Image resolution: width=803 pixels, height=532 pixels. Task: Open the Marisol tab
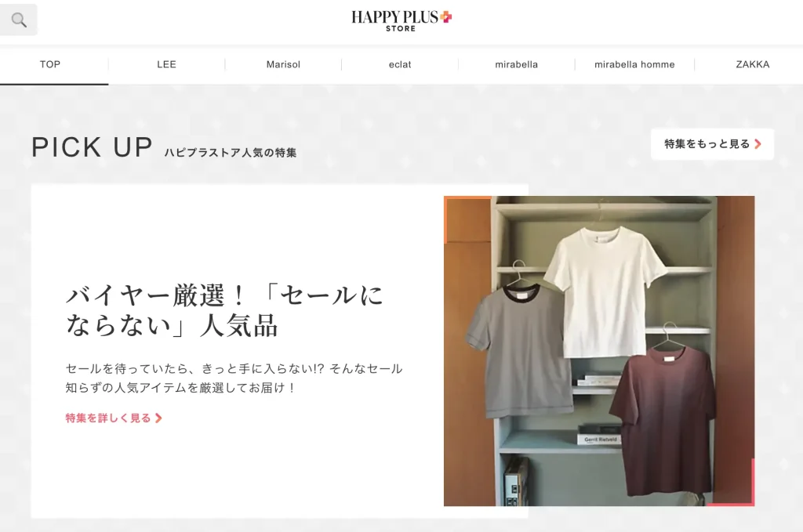[x=283, y=64]
